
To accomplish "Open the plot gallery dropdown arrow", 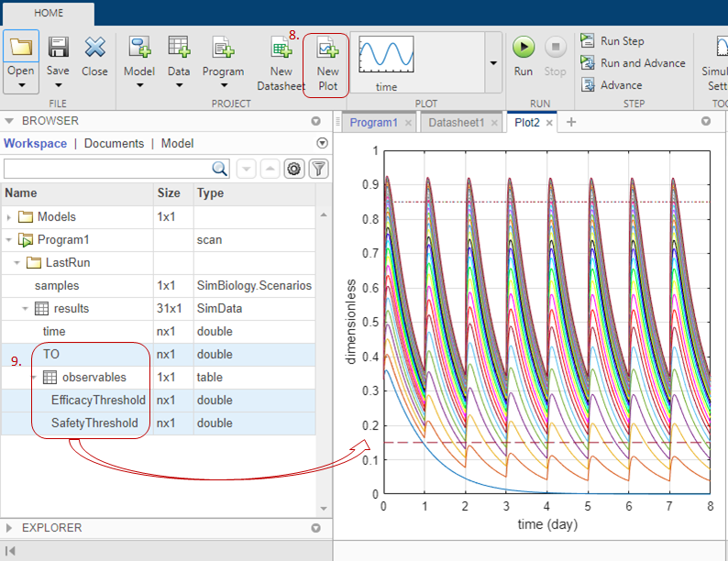I will 493,63.
